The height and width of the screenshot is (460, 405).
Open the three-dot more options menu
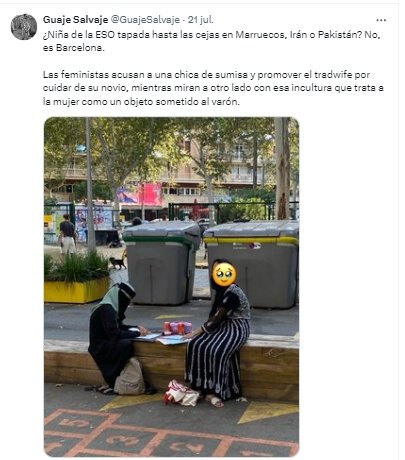pos(381,20)
